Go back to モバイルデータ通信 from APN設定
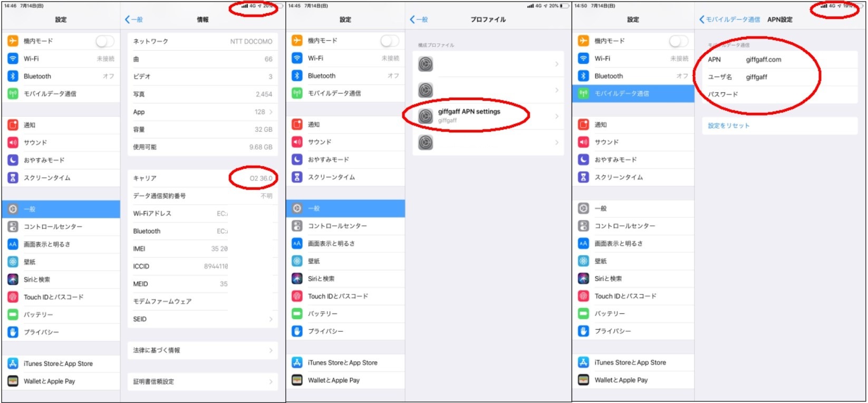Screen dimensions: 868x403 pos(730,20)
